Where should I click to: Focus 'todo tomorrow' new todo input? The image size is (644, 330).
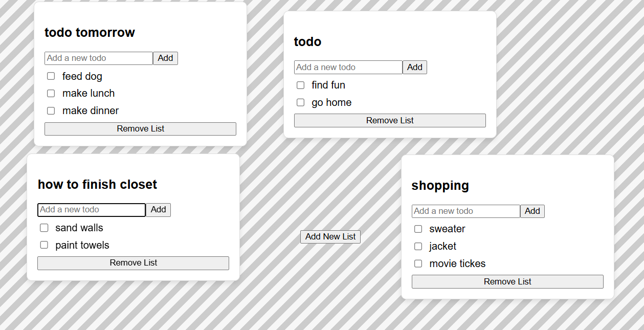pos(99,58)
